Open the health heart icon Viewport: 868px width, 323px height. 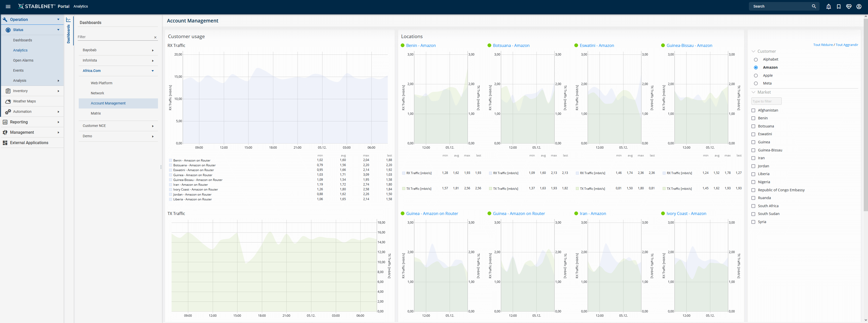(x=849, y=6)
